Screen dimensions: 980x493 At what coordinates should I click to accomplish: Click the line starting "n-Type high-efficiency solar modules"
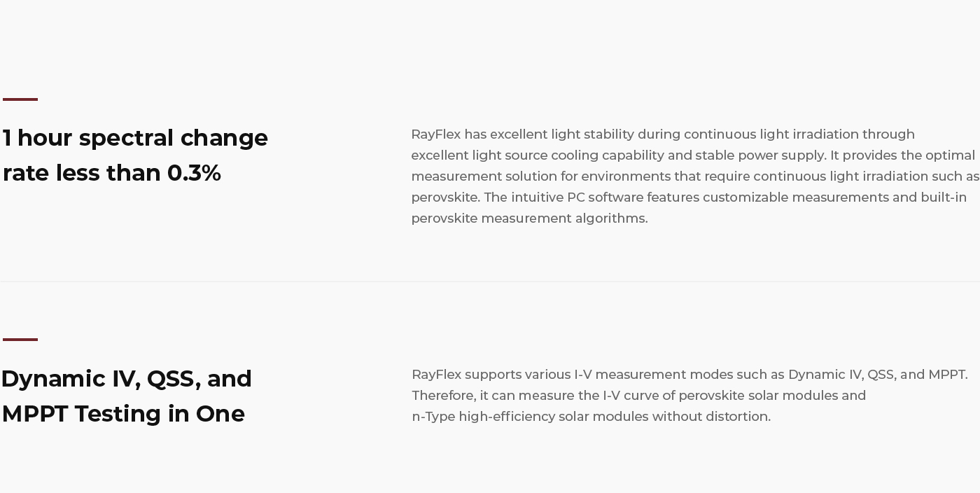click(x=591, y=417)
